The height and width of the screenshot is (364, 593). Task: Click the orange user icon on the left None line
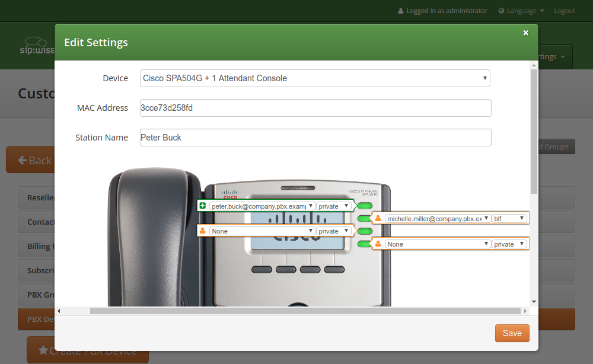tap(203, 231)
